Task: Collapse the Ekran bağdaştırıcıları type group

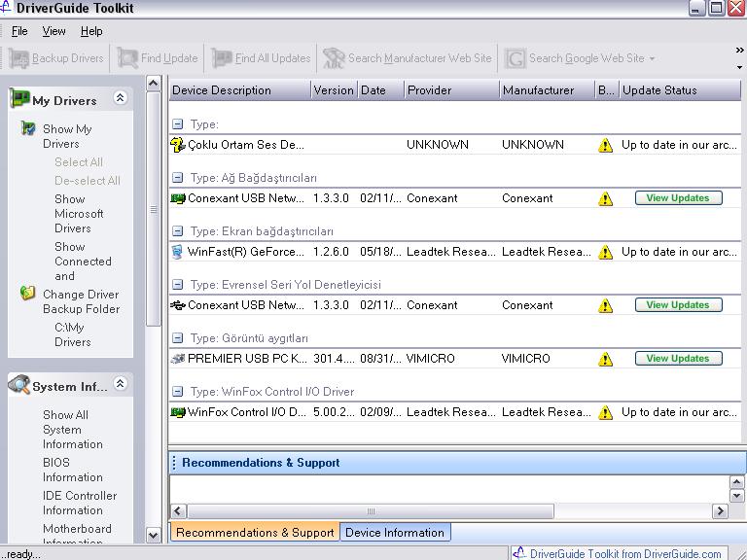Action: point(177,231)
